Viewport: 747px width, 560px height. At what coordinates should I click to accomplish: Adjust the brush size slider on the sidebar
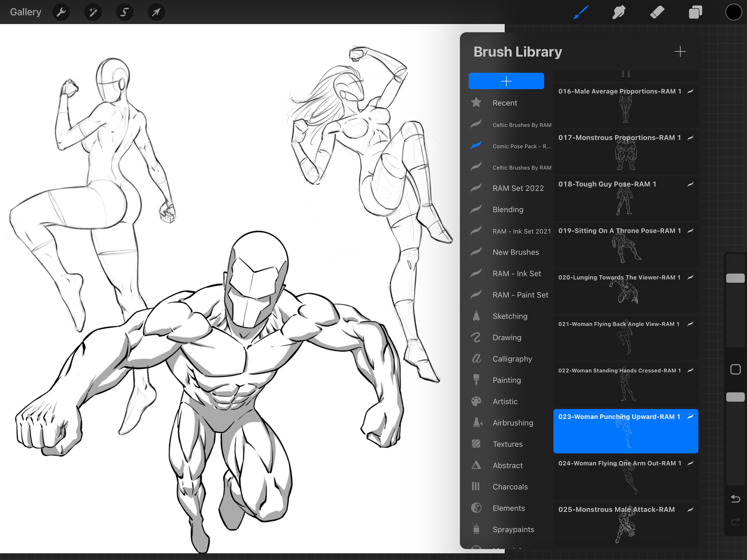735,278
